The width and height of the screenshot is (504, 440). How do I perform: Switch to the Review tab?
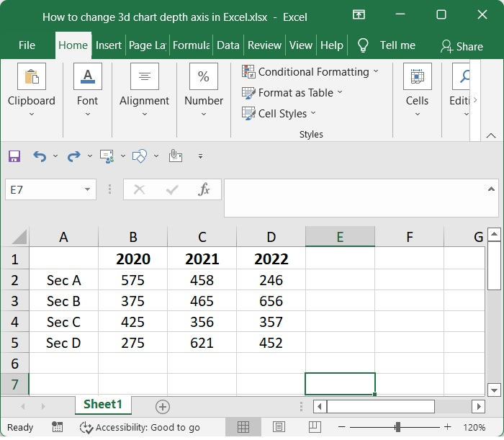click(264, 45)
